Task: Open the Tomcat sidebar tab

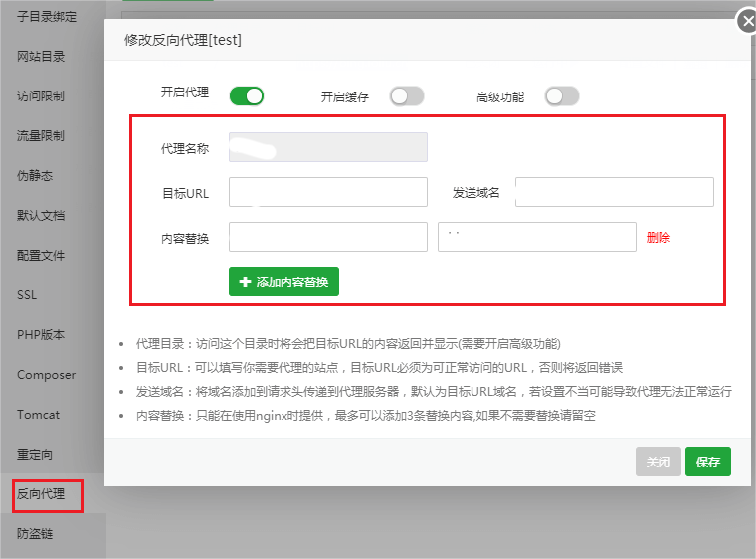Action: coord(38,415)
